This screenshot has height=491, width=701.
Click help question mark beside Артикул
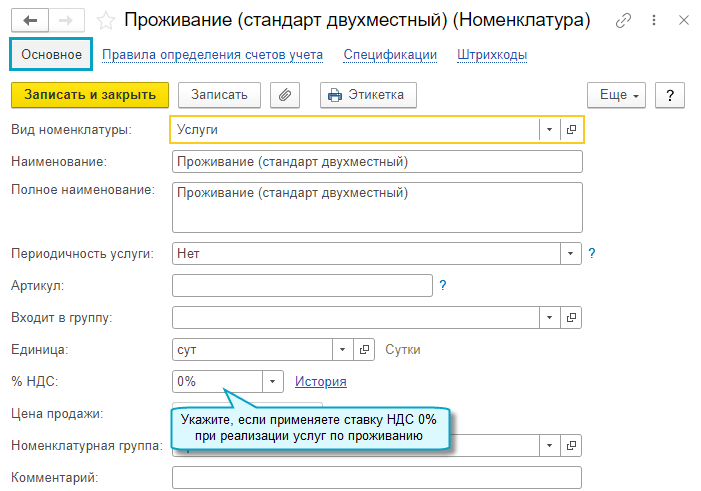[x=443, y=286]
